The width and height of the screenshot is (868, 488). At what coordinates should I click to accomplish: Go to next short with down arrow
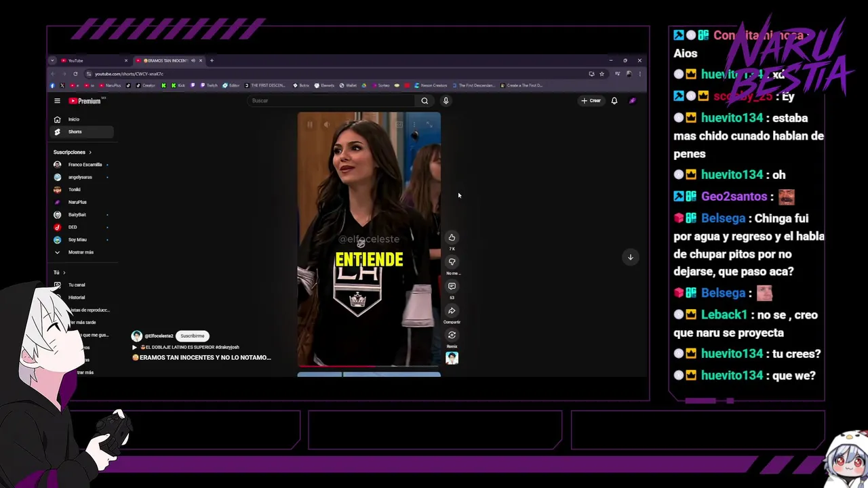(630, 257)
